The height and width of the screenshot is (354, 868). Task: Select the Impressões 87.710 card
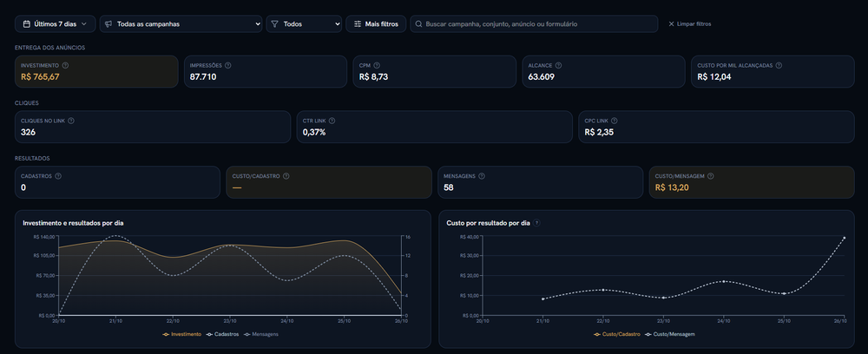pos(265,71)
